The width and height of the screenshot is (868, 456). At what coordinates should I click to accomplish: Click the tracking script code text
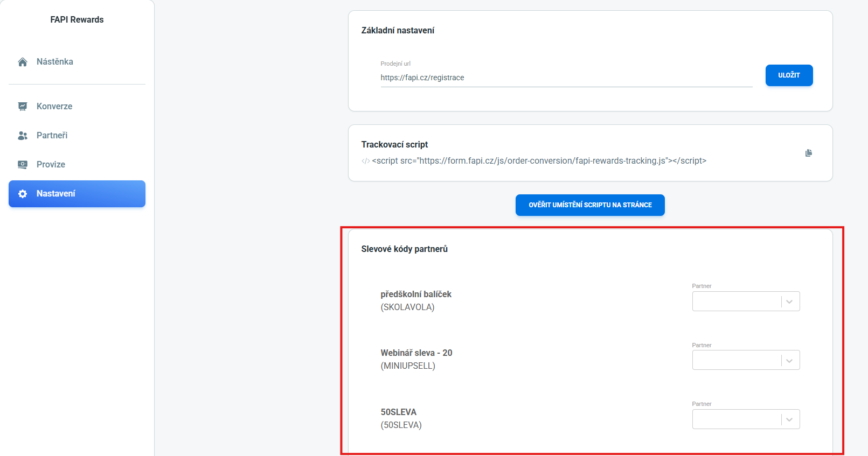click(539, 161)
